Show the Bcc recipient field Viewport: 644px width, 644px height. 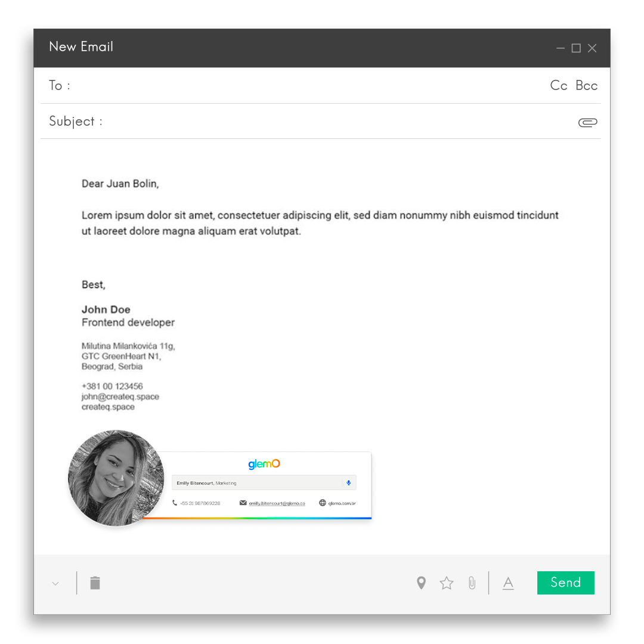tap(586, 85)
